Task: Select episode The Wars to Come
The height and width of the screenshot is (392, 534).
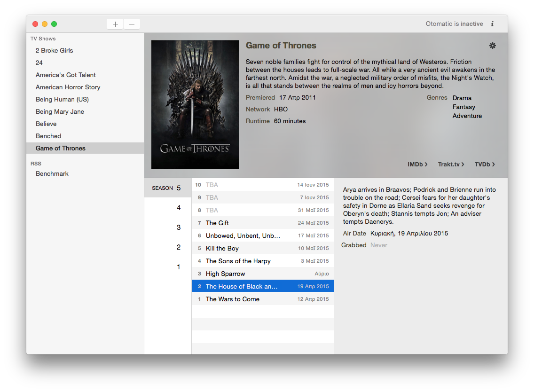Action: [263, 299]
